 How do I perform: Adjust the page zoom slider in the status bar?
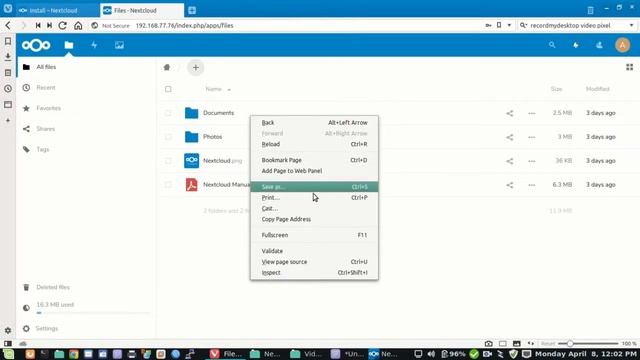[588, 344]
